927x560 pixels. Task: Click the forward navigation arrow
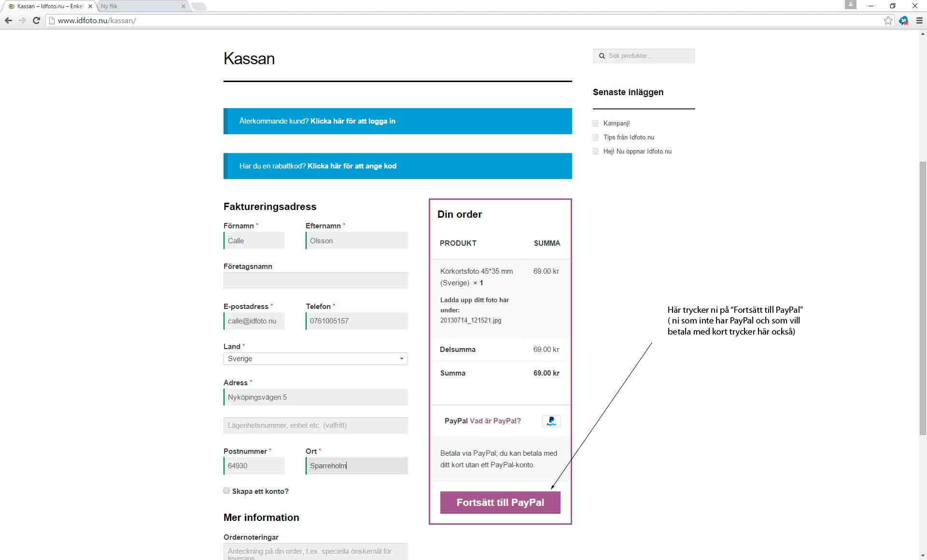click(x=22, y=20)
